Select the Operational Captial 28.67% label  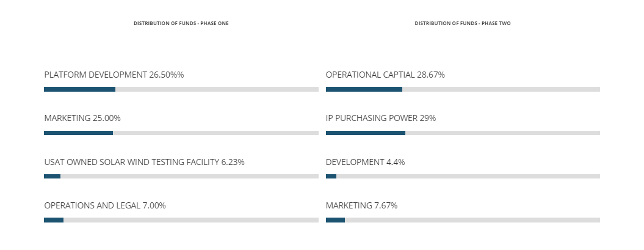click(385, 75)
